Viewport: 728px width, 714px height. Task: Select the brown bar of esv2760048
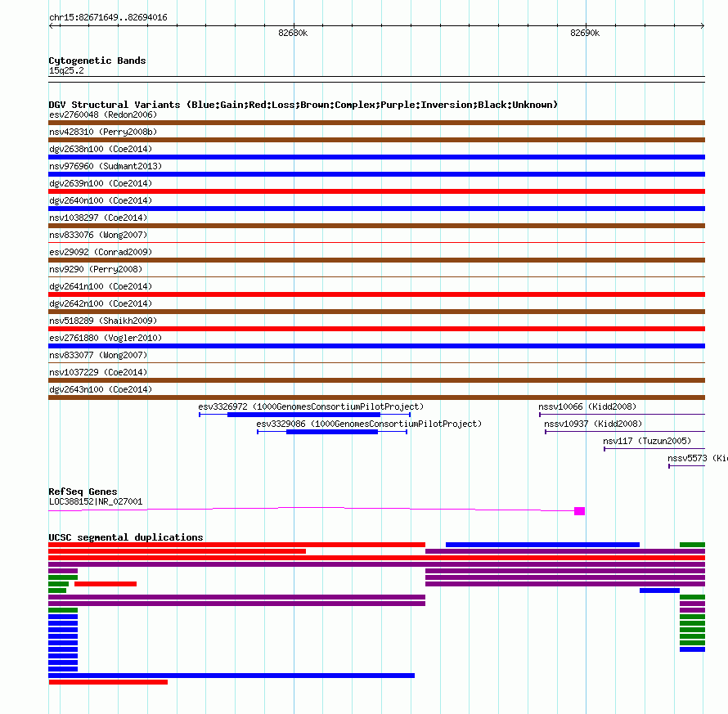[x=376, y=123]
